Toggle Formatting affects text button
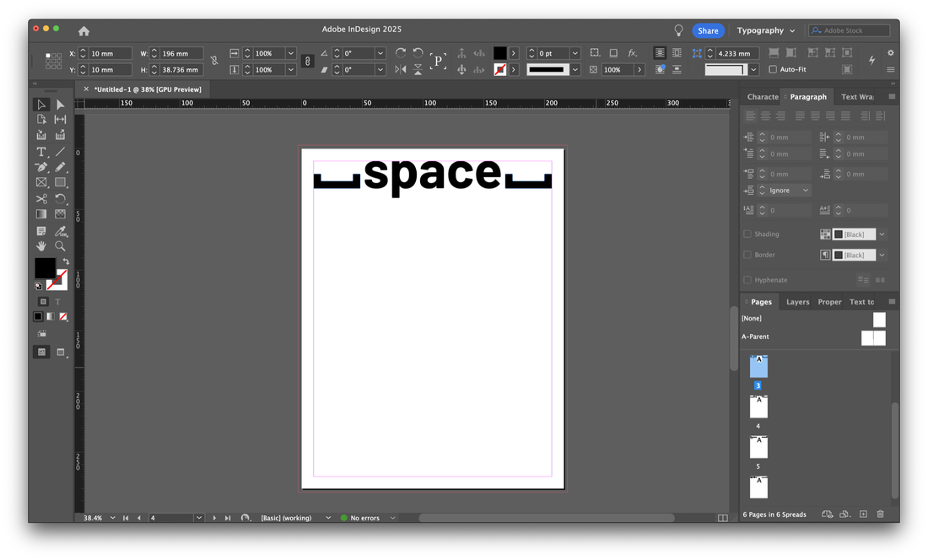Screen dimensions: 928x560 pos(58,302)
